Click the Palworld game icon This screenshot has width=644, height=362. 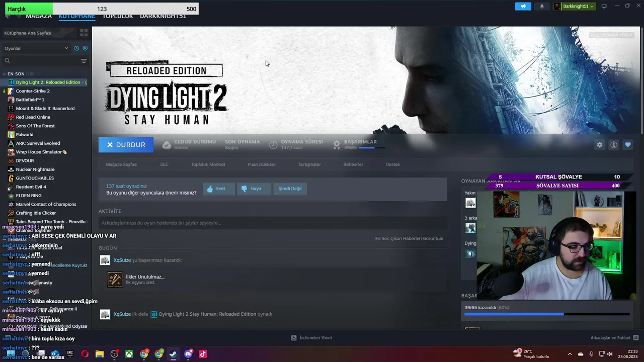(11, 135)
